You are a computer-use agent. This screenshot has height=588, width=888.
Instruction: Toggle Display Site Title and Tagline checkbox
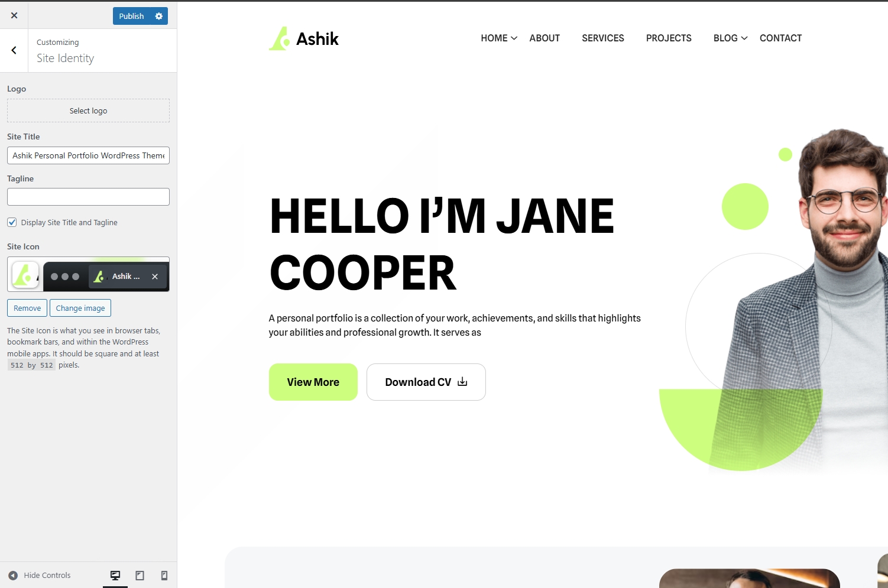click(x=12, y=222)
